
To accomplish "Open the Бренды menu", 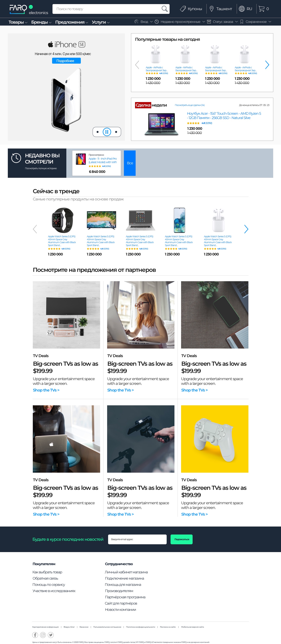I will click(41, 22).
